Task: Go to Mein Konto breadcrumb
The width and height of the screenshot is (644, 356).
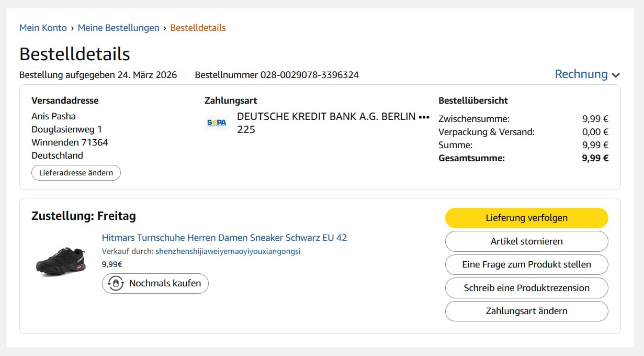Action: pos(43,28)
